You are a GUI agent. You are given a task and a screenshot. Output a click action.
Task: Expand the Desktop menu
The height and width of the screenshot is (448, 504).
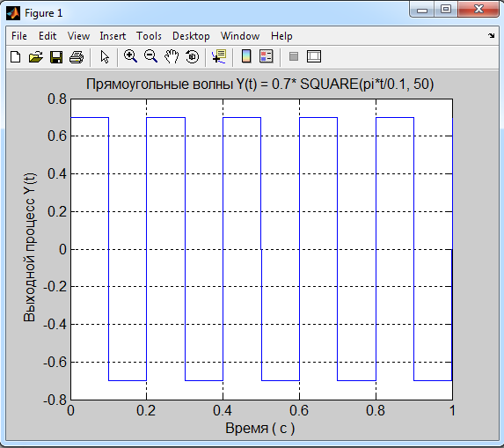pos(191,36)
